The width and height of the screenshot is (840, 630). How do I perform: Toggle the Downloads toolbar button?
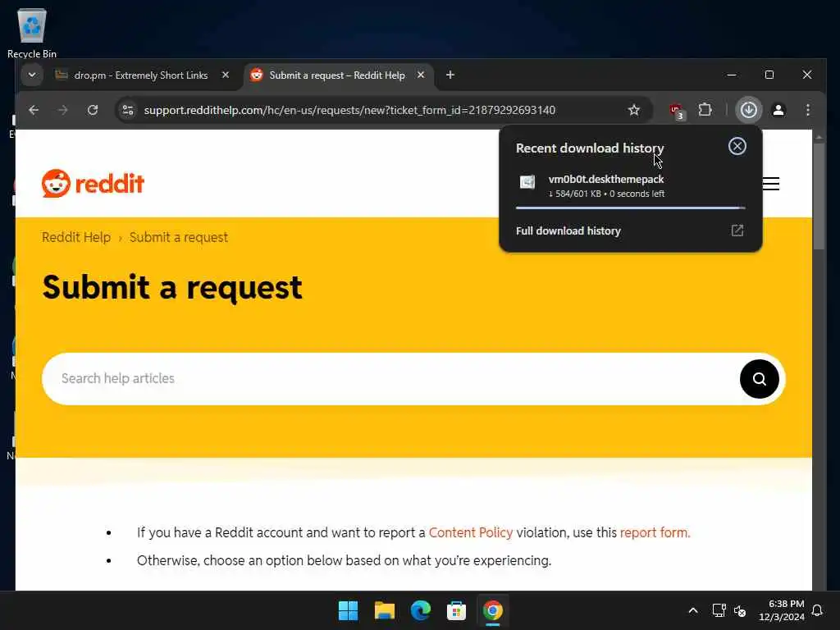pos(748,110)
